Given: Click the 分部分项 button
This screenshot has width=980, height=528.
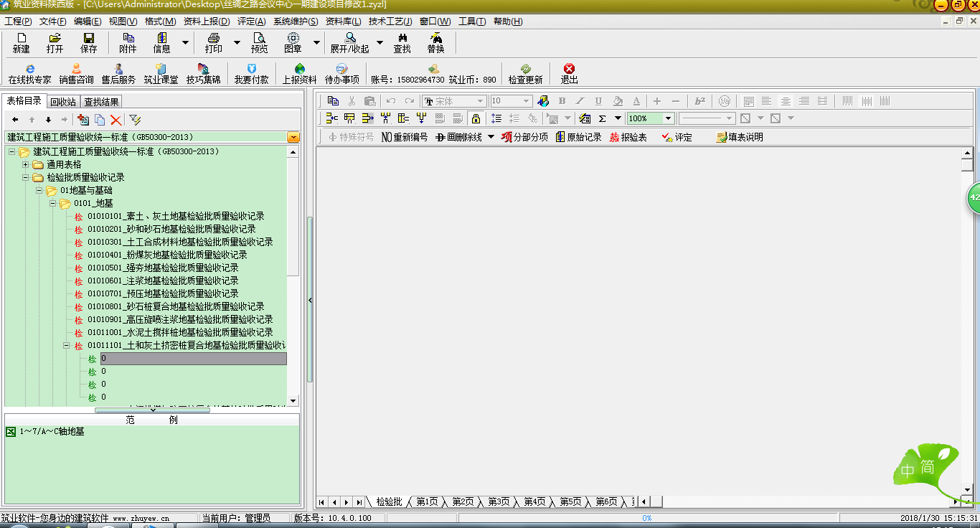Looking at the screenshot, I should 524,137.
